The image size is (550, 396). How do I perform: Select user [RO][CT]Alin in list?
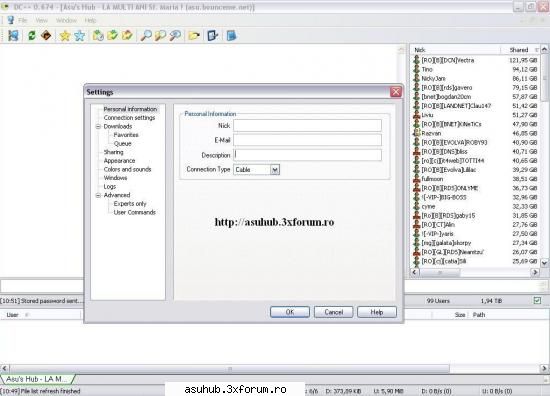tap(438, 224)
